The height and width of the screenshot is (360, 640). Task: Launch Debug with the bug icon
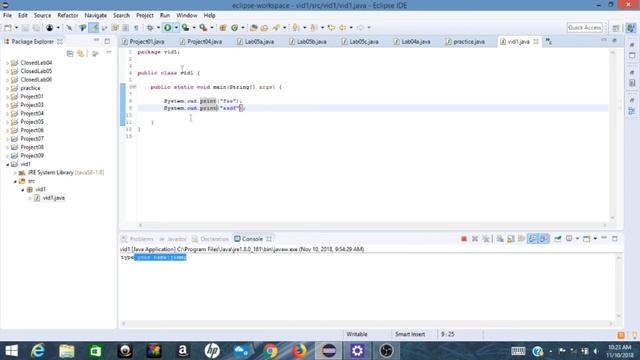(x=150, y=28)
